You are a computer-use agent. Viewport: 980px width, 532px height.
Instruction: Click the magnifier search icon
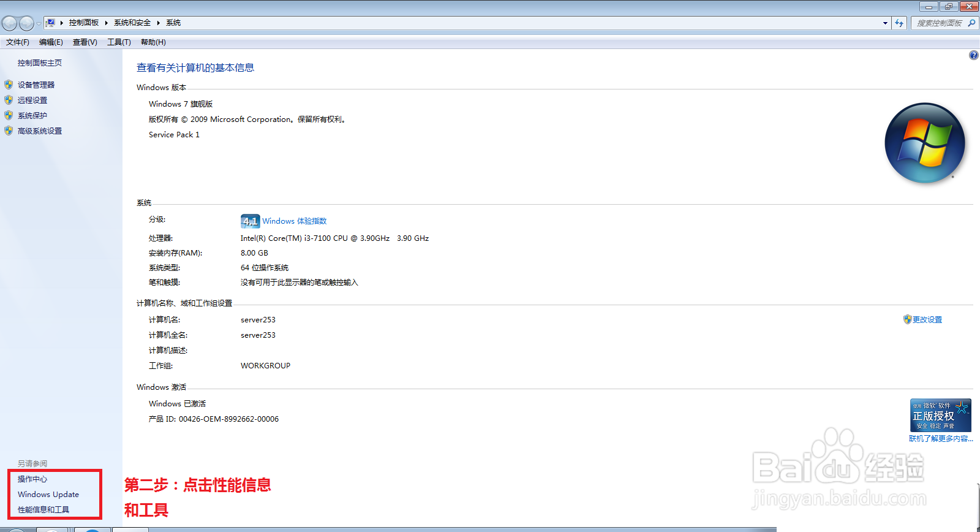(971, 23)
